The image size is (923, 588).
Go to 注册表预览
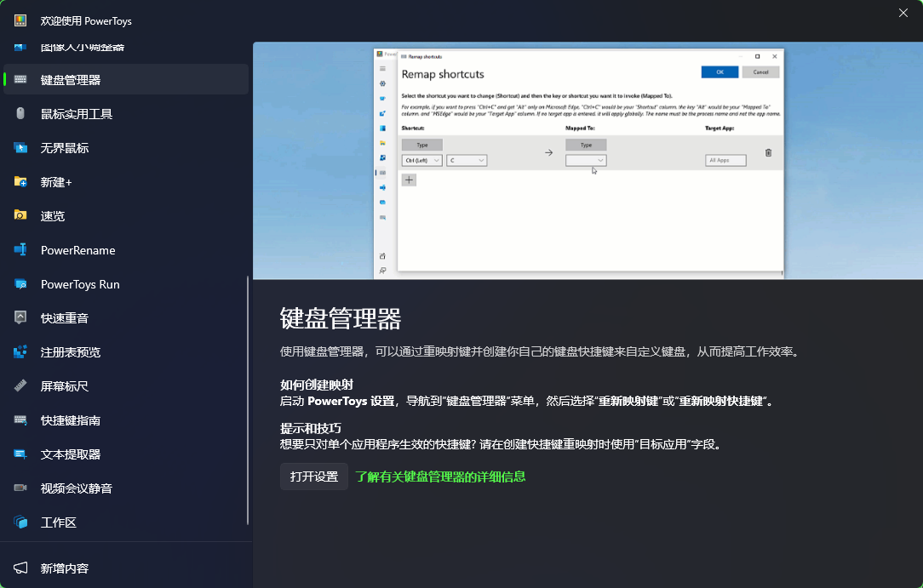pyautogui.click(x=126, y=352)
